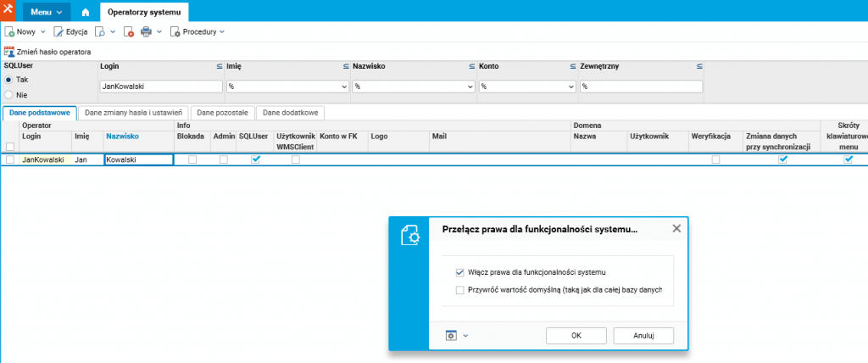The image size is (868, 363).
Task: Toggle Użytkownik WMSClient checkbox
Action: (x=296, y=159)
